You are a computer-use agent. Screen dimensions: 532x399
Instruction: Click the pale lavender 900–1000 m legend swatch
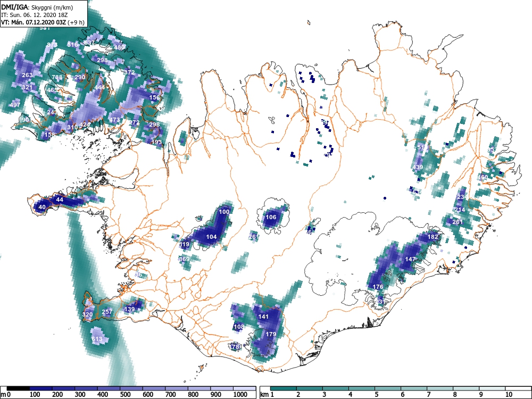(222, 388)
